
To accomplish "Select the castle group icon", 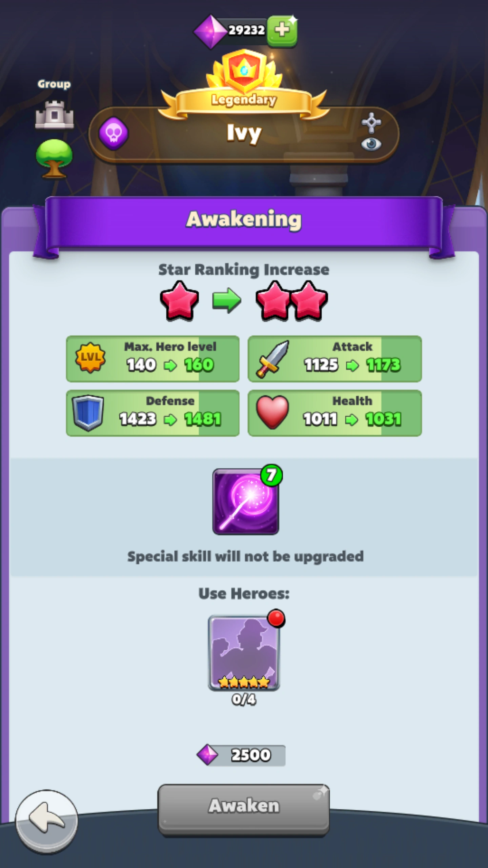I will [x=55, y=115].
